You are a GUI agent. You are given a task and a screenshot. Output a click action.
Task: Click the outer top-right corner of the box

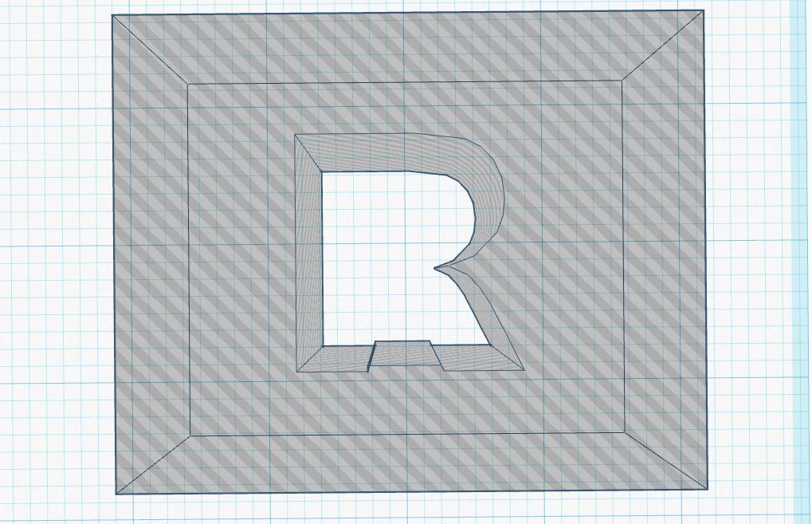point(704,10)
